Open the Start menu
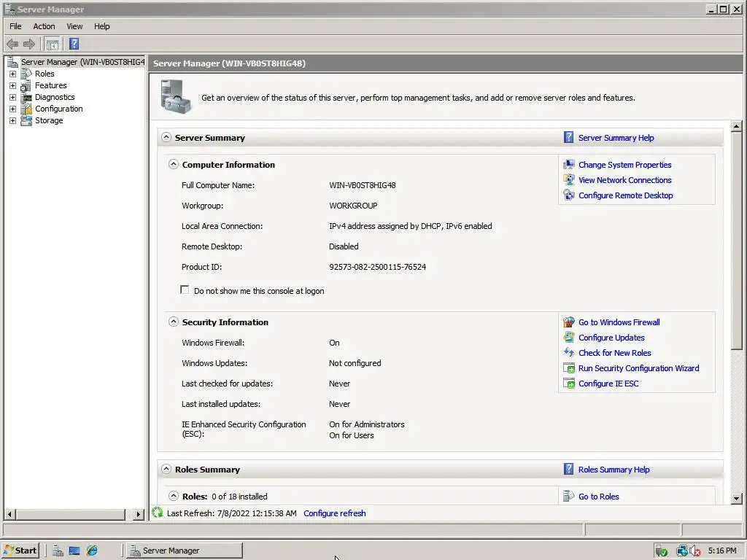 click(20, 551)
